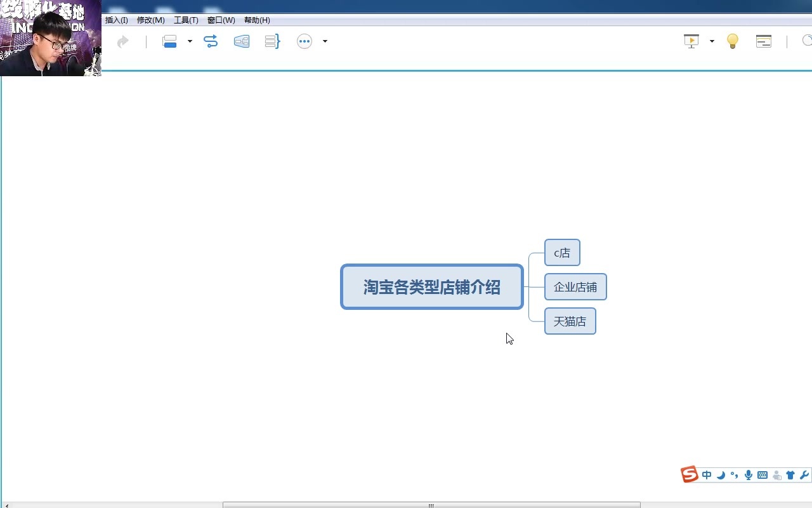Click the yellow lightbulb brainstorm icon
812x508 pixels.
733,41
